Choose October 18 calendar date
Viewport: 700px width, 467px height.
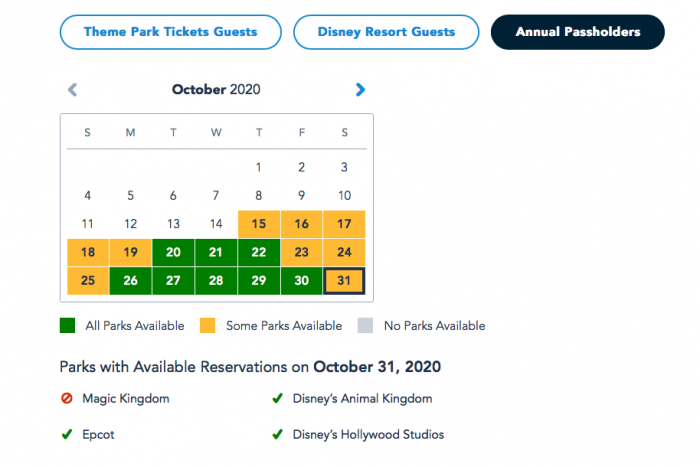pos(88,252)
